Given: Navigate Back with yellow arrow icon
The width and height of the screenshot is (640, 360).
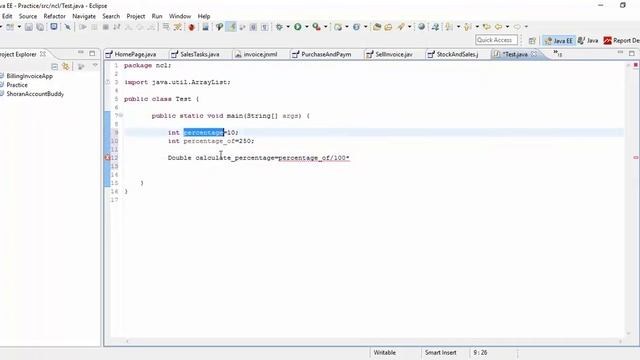Looking at the screenshot, I should [498, 27].
